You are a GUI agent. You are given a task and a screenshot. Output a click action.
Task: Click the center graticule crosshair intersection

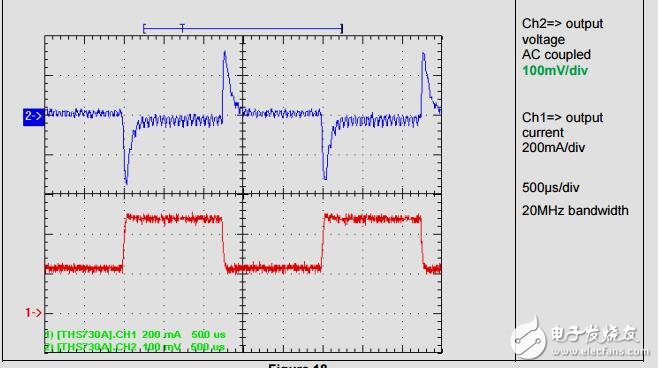[243, 194]
